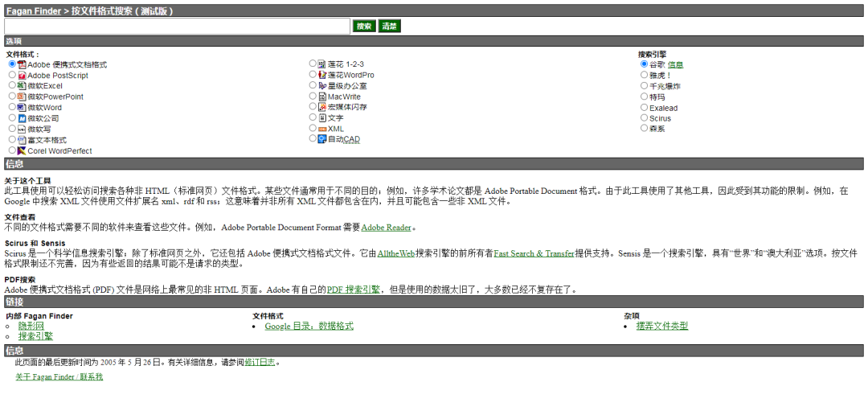The image size is (868, 411).
Task: Open the PDF 搜索引擎 link
Action: 354,289
